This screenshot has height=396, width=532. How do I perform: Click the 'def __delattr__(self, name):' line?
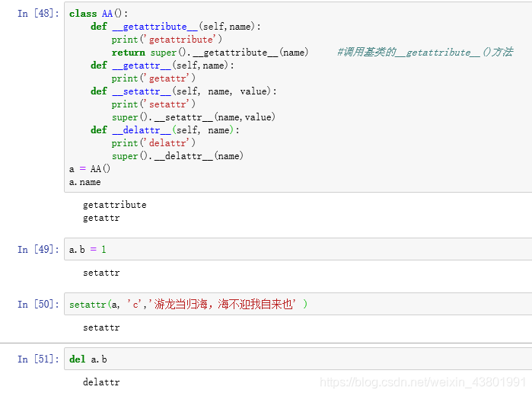165,130
